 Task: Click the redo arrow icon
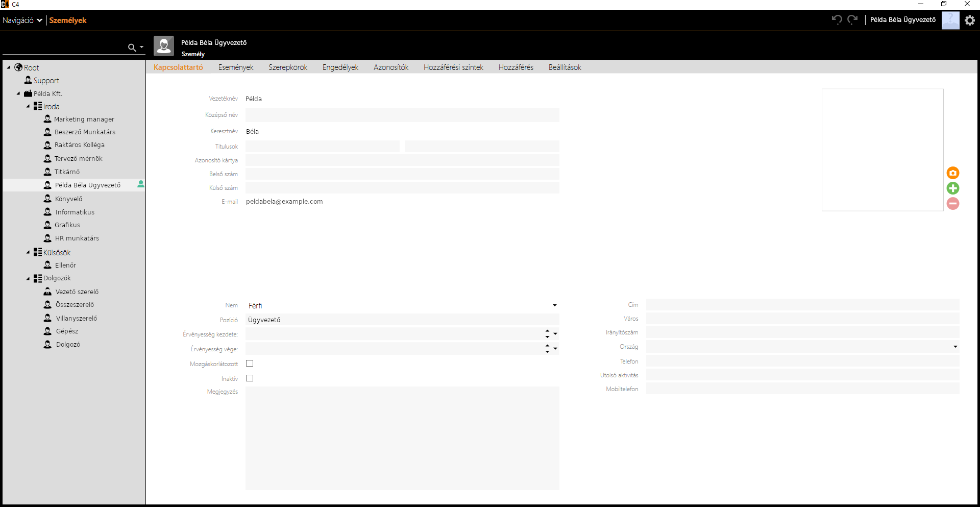point(852,20)
